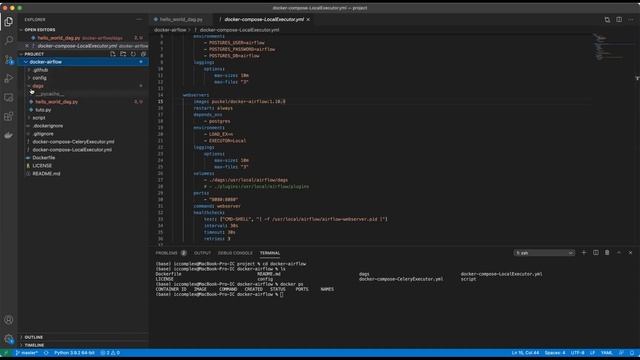Screen dimensions: 640x360
Task: Click Spaces: 4 indentation setting
Action: 555,353
